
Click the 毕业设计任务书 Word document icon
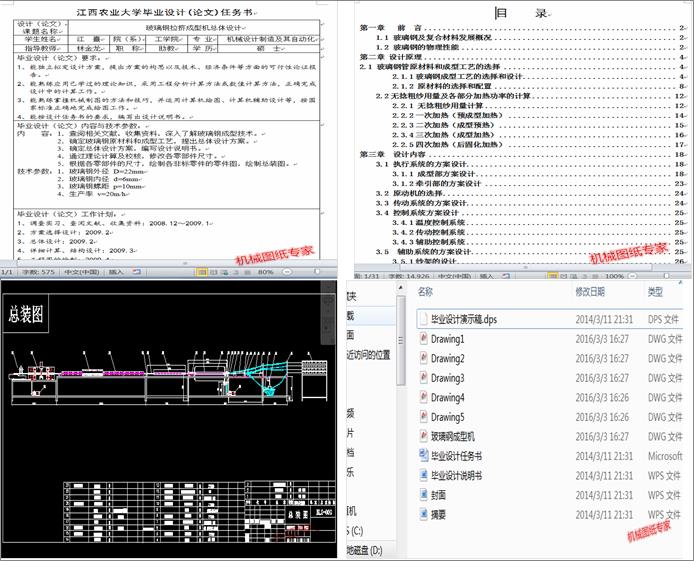tap(424, 456)
